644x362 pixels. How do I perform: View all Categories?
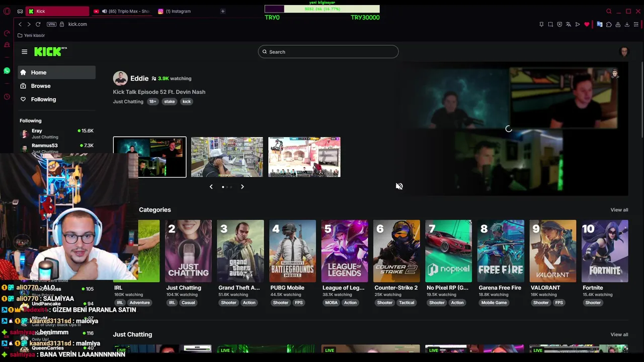click(x=619, y=210)
